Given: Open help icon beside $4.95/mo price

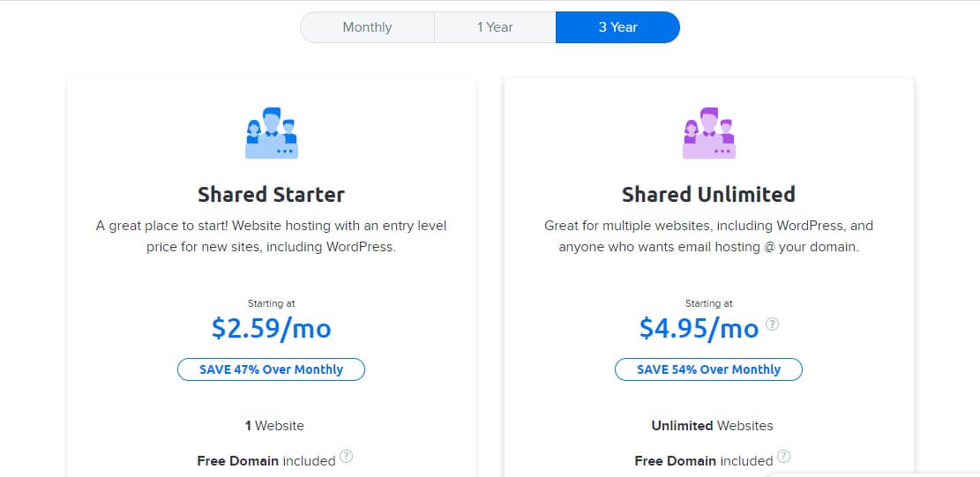Looking at the screenshot, I should pyautogui.click(x=773, y=324).
